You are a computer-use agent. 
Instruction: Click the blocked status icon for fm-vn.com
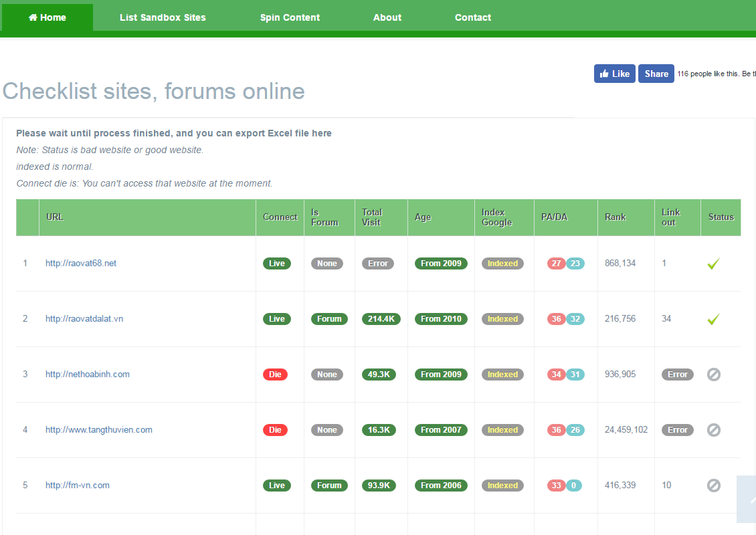pos(714,486)
